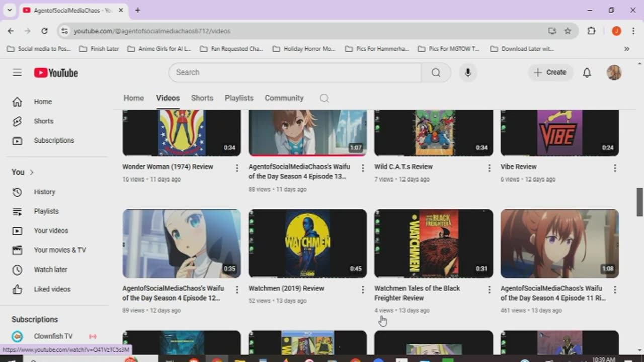
Task: Select the Videos tab
Action: (168, 98)
